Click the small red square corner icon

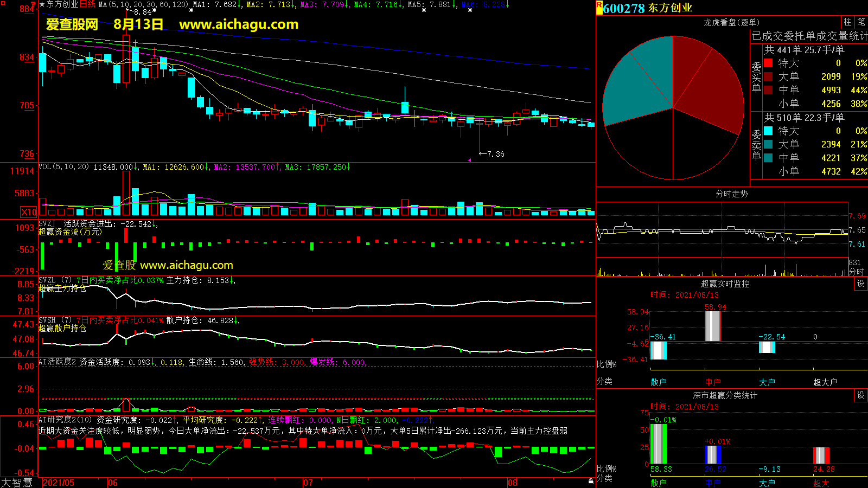3,3
